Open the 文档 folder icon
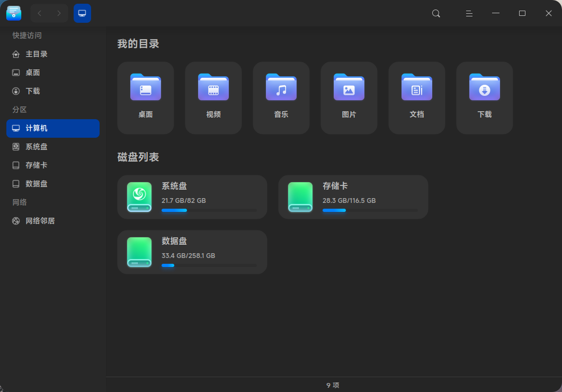 coord(416,87)
